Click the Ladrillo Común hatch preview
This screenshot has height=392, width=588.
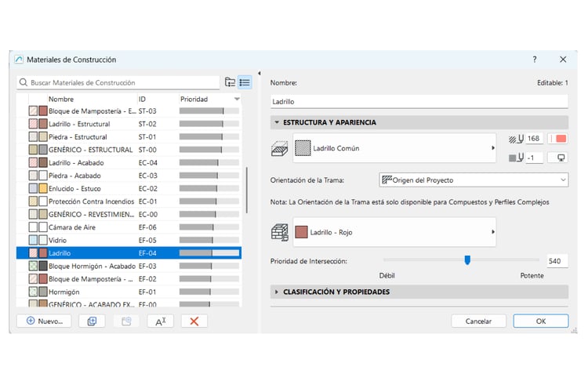coord(303,148)
